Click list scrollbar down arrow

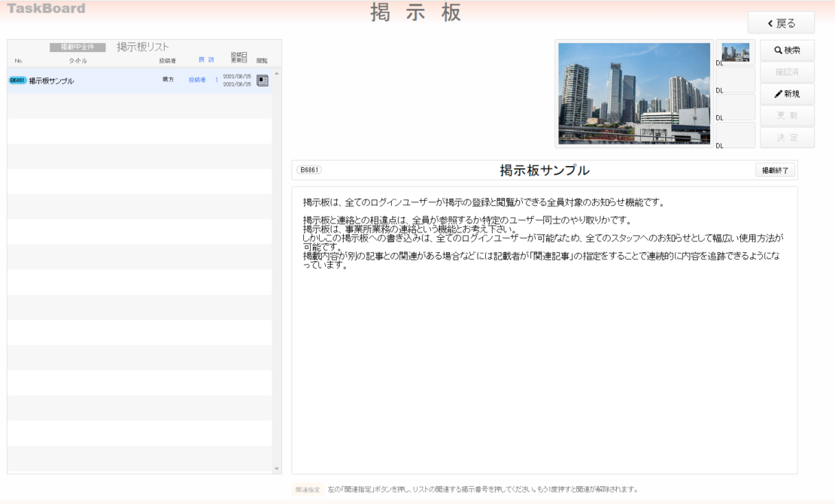coord(276,469)
